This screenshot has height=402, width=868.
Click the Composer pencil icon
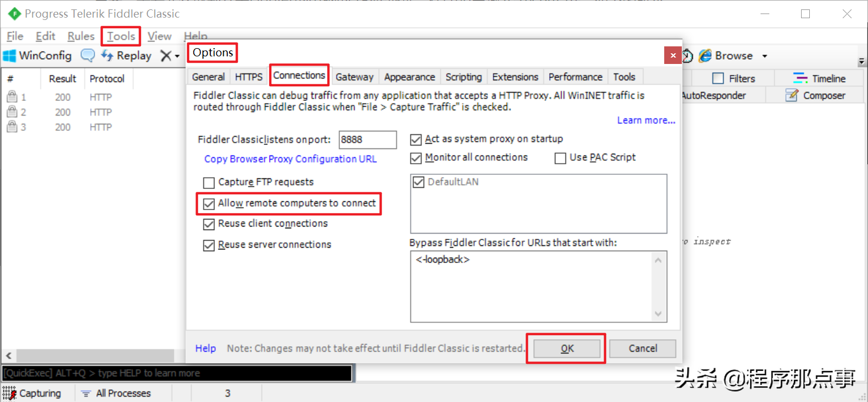click(792, 95)
